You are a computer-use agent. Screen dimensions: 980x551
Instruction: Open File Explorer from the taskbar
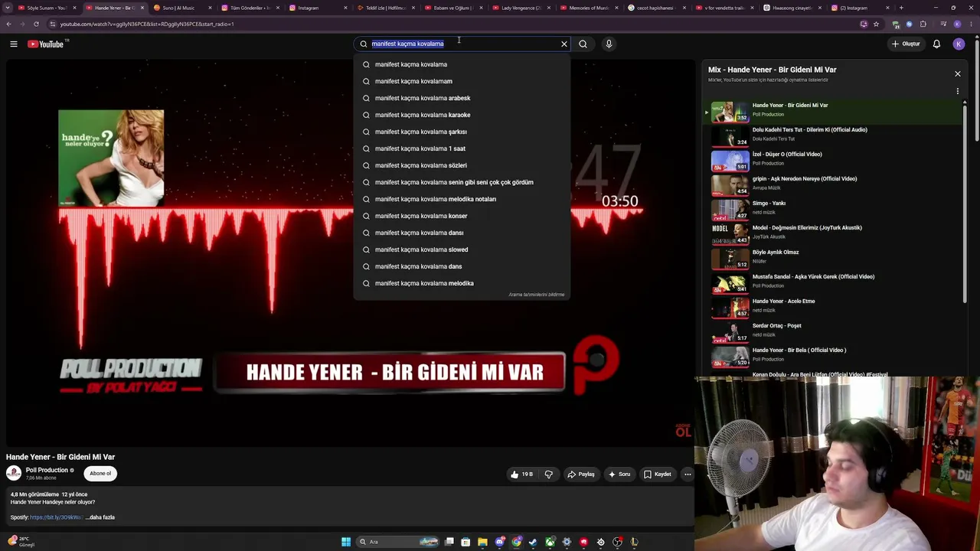(482, 542)
